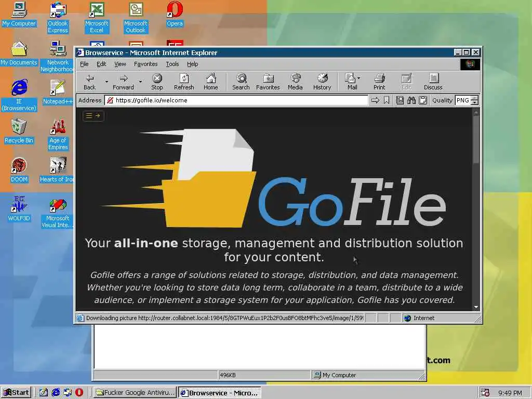Select the Microsoft Outlook desktop icon

point(136,17)
